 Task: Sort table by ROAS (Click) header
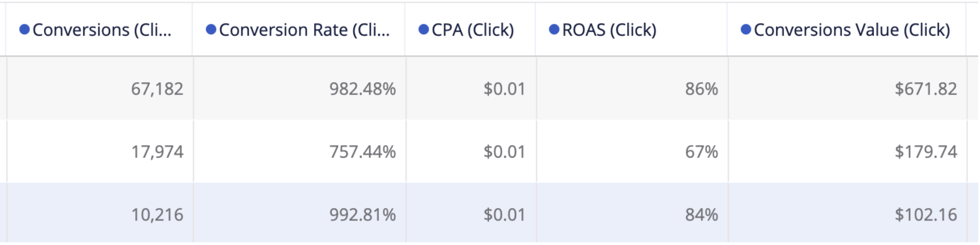click(609, 30)
